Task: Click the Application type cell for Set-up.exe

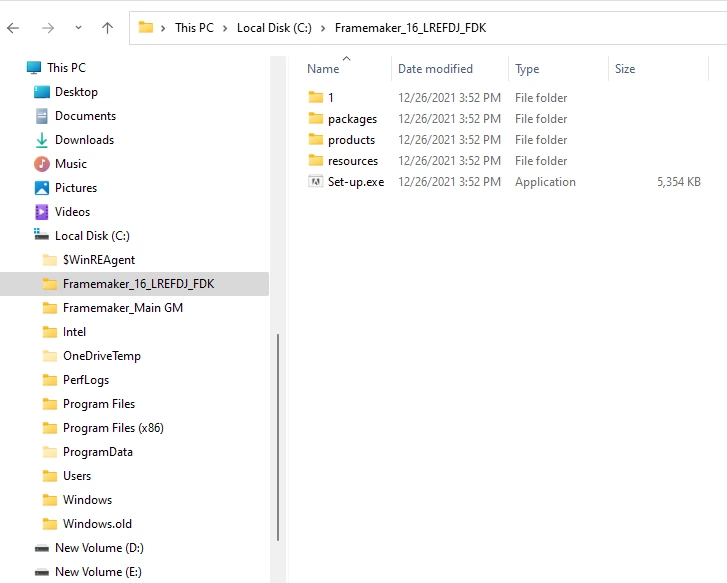Action: [545, 182]
